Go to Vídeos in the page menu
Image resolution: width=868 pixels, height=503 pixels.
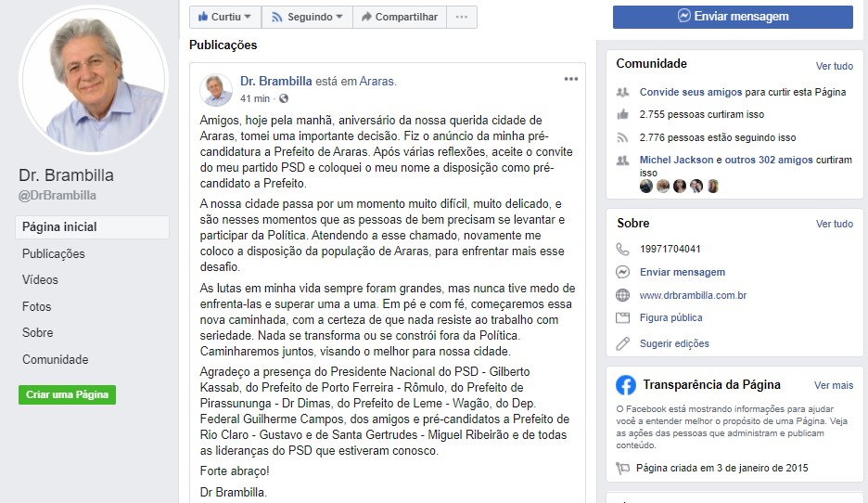tap(40, 279)
